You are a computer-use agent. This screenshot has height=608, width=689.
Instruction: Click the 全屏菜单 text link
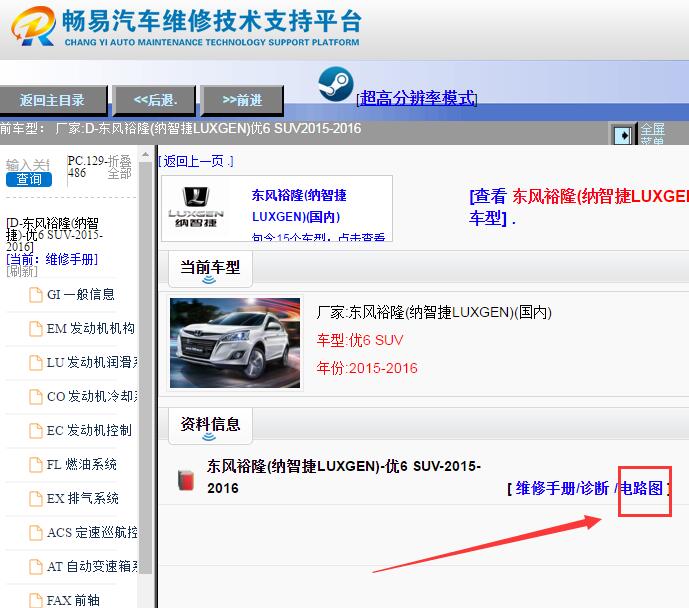pos(652,134)
